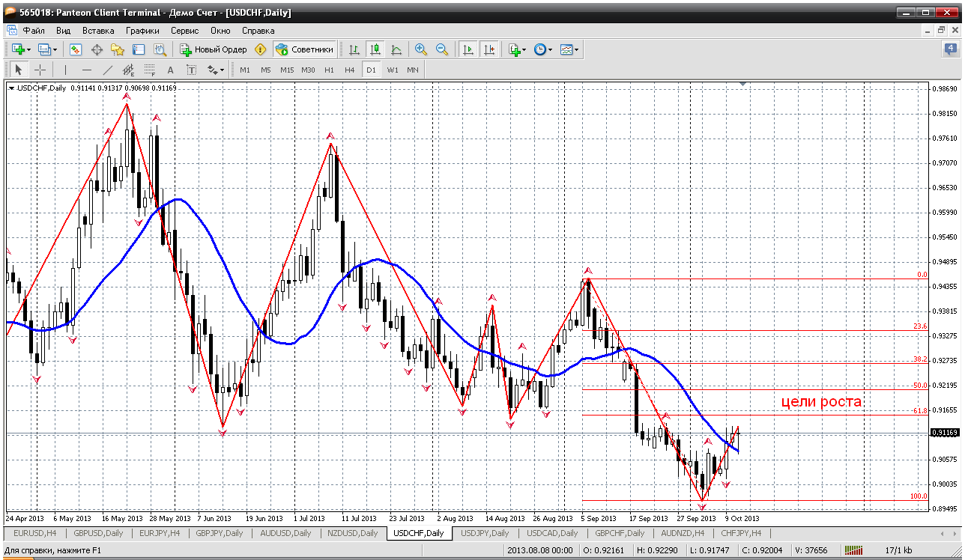Click the connection status bars icon
Viewport: 965px width, 560px height.
[855, 550]
